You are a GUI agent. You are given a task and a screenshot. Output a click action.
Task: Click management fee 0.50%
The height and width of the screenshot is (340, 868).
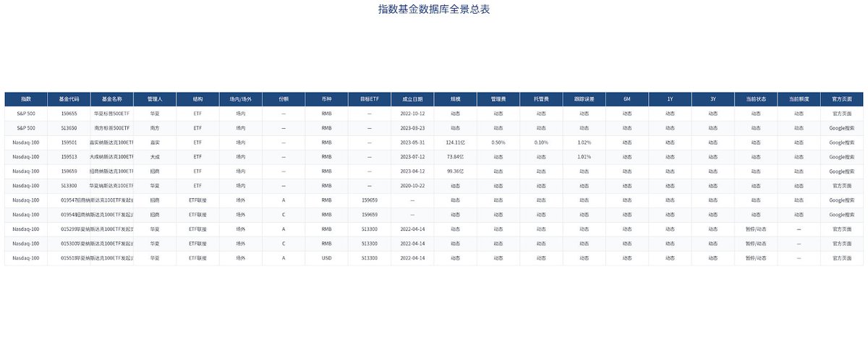point(498,143)
